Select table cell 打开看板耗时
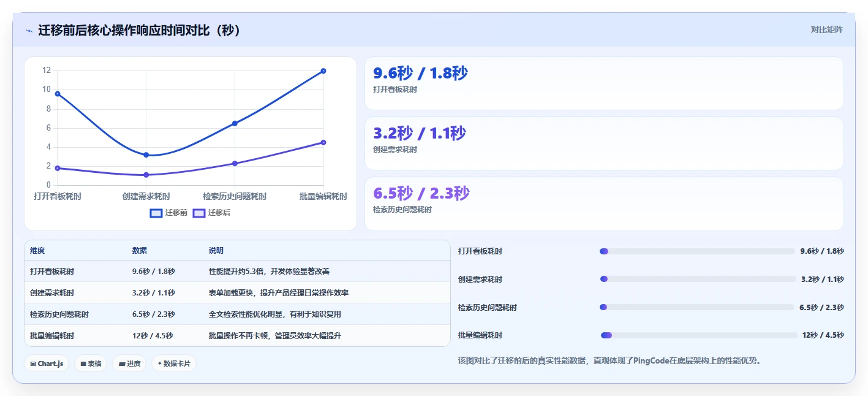This screenshot has height=396, width=868. [52, 271]
